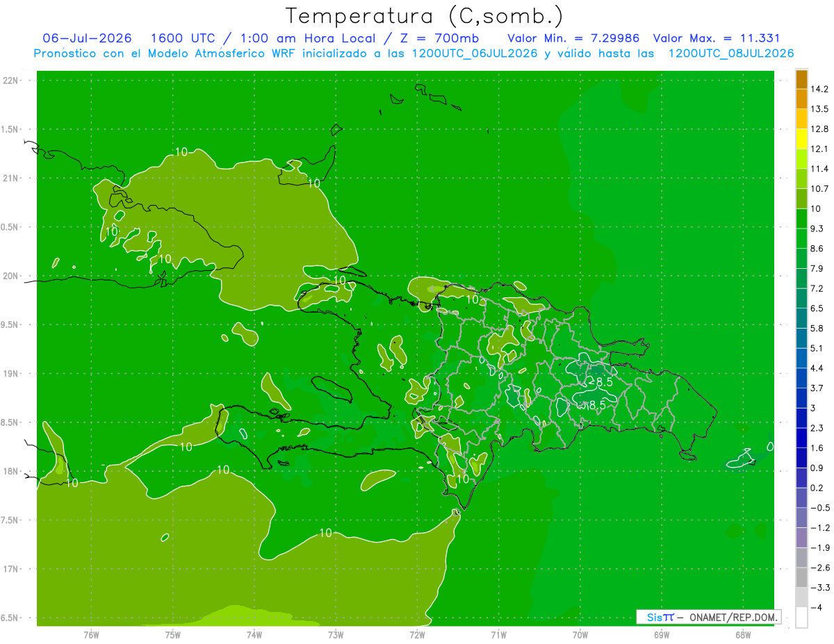This screenshot has width=834, height=644.
Task: Select the date '06-Jul-2026' in header
Action: [x=87, y=38]
